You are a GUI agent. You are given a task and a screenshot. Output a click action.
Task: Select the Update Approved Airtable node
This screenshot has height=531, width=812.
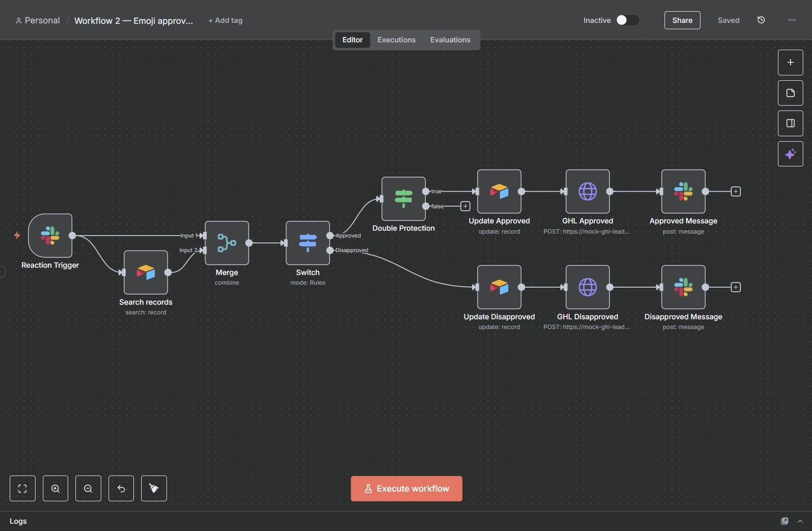point(499,191)
